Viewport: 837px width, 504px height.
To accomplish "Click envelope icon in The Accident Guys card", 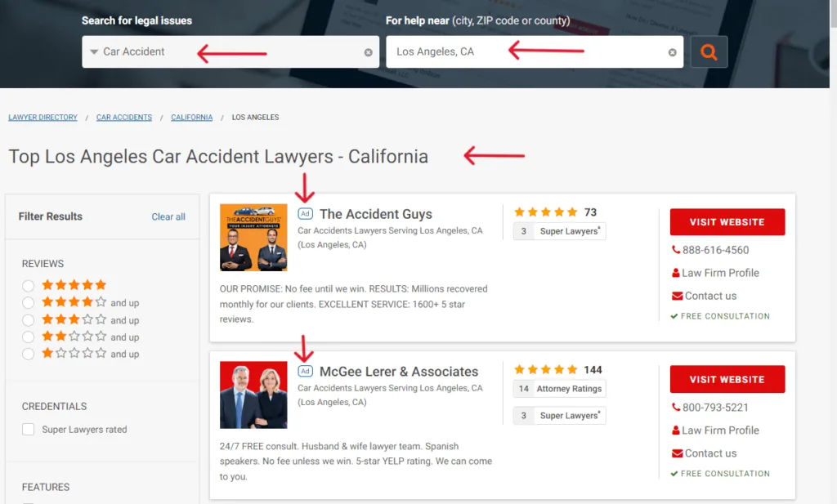I will pyautogui.click(x=678, y=296).
